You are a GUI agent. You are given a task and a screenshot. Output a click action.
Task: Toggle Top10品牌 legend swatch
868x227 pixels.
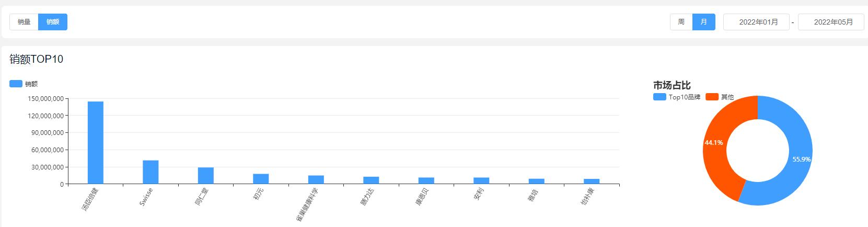[x=659, y=97]
